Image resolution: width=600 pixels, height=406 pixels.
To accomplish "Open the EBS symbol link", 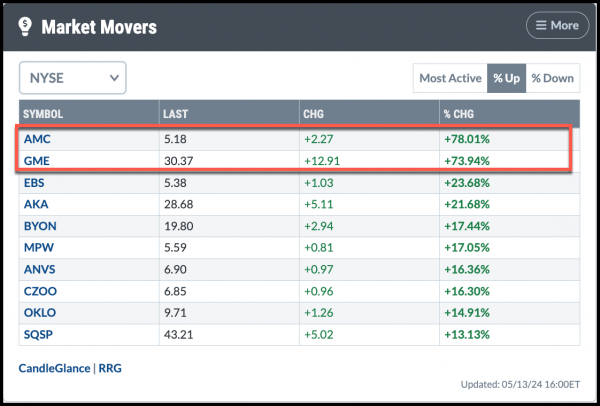I will tap(34, 183).
